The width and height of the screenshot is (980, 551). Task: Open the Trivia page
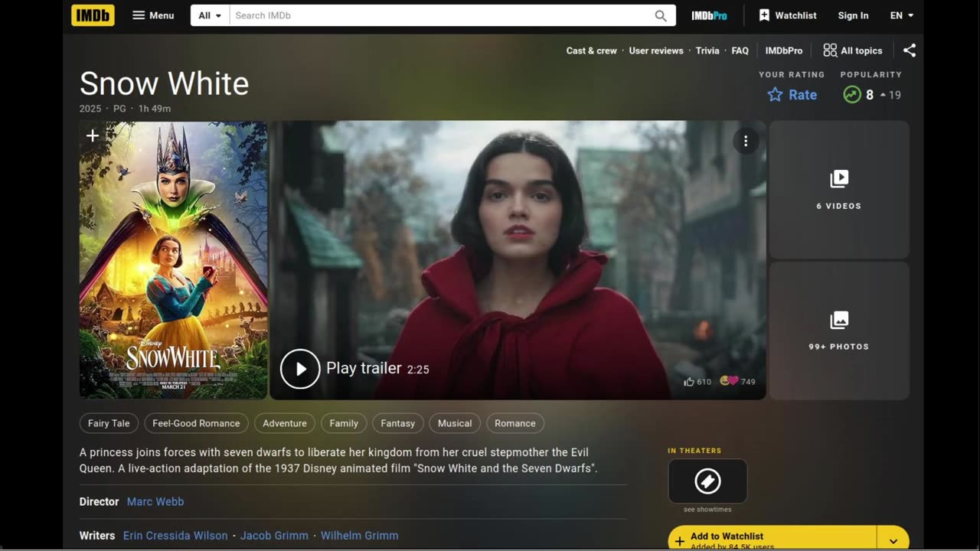tap(707, 51)
